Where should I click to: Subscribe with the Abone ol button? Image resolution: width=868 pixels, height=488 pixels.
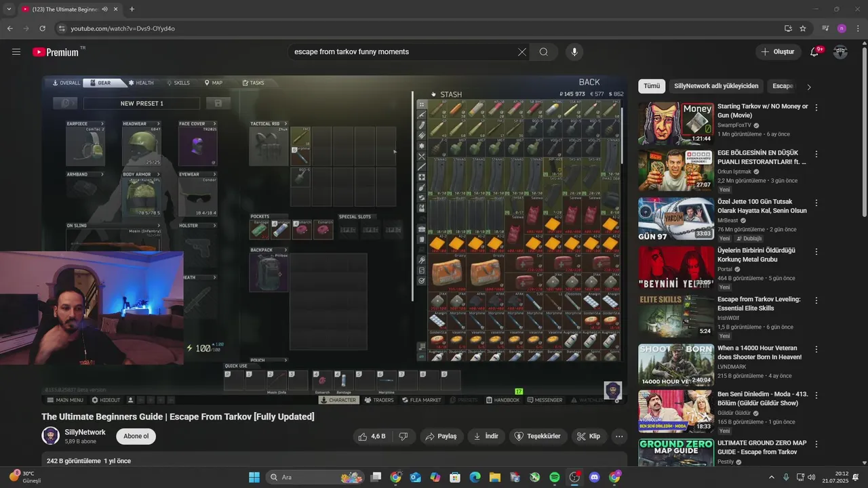coord(136,436)
